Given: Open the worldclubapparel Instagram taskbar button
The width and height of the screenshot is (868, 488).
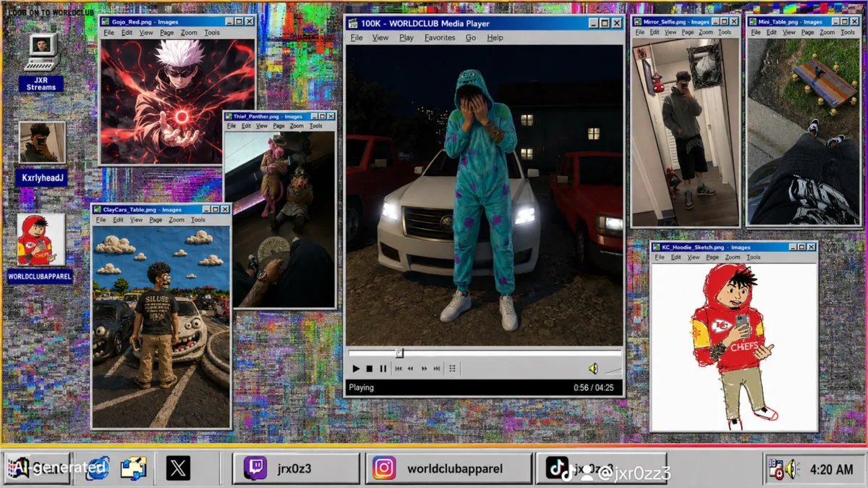Looking at the screenshot, I should point(448,468).
